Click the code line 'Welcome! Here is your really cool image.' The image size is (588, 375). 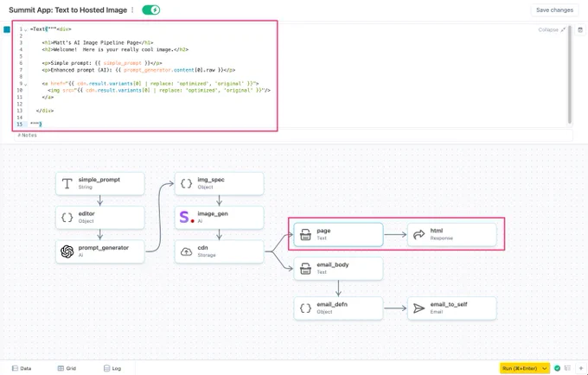pos(115,49)
